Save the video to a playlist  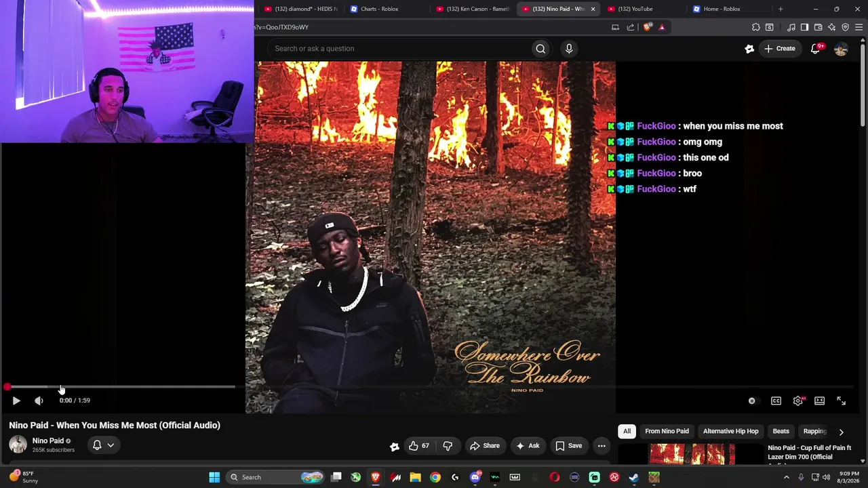click(x=569, y=446)
